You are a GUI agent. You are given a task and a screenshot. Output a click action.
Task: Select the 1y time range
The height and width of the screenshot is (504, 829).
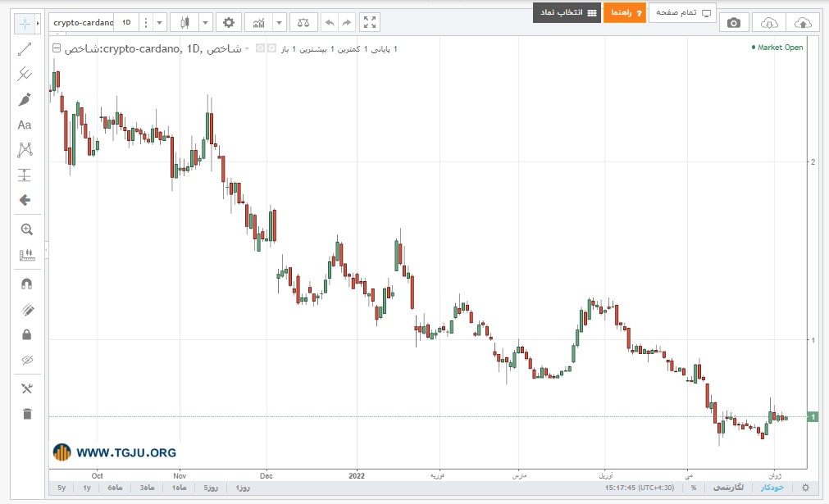pyautogui.click(x=87, y=488)
